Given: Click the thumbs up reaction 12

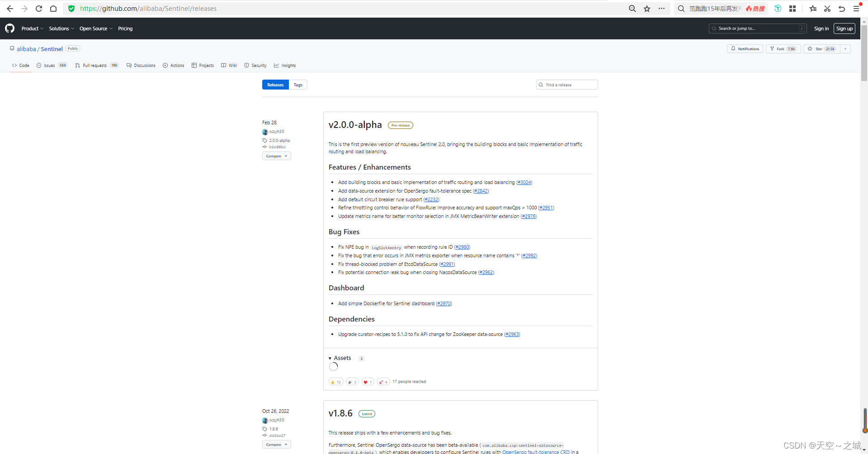Looking at the screenshot, I should pos(336,382).
